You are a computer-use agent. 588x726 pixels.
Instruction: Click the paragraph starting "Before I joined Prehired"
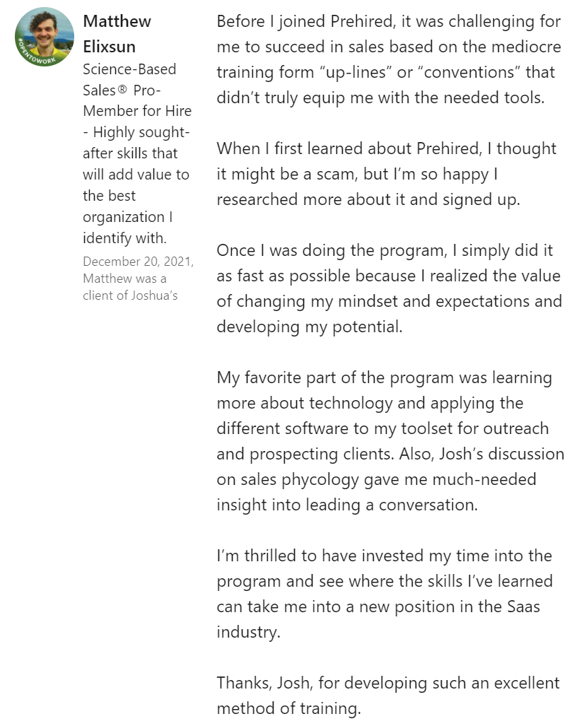pos(389,59)
